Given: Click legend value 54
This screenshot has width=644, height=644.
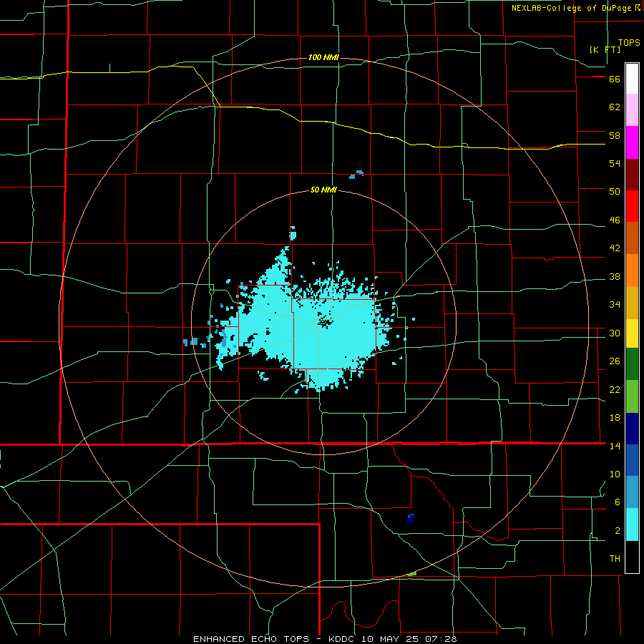Looking at the screenshot, I should [x=615, y=163].
